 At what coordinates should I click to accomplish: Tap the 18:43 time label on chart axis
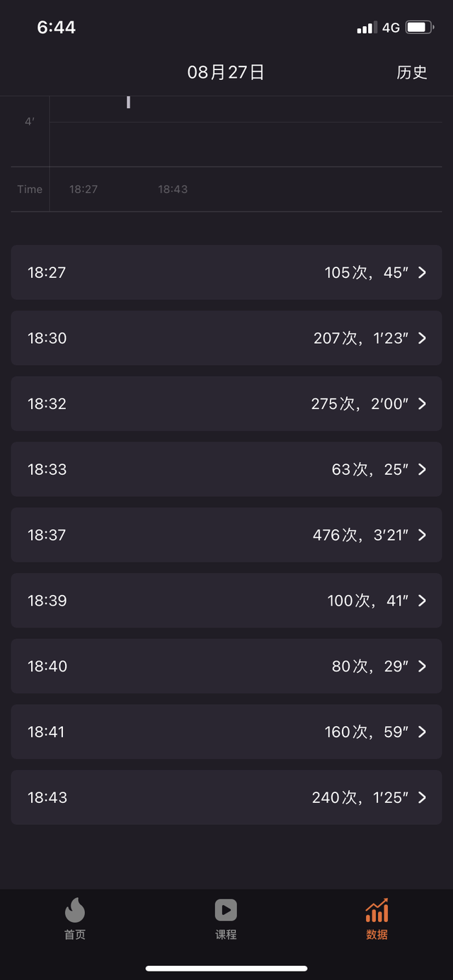point(173,189)
